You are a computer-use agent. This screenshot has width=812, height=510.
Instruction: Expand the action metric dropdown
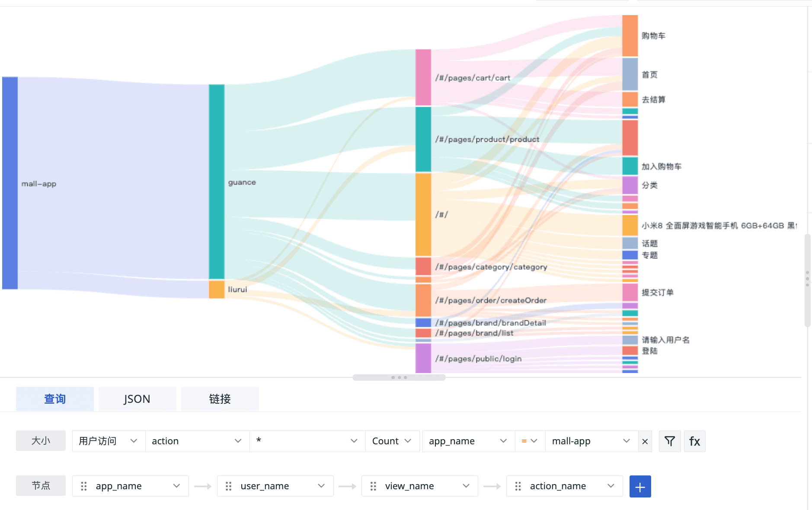click(197, 441)
